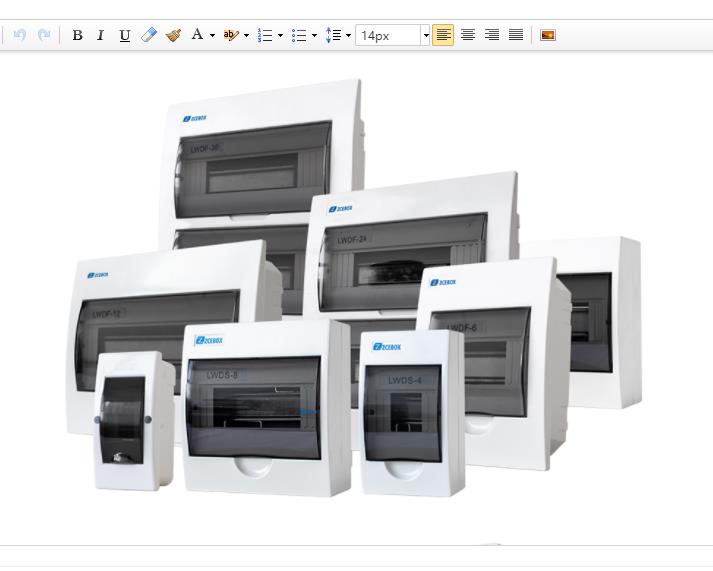Select the format painter brush

point(173,35)
